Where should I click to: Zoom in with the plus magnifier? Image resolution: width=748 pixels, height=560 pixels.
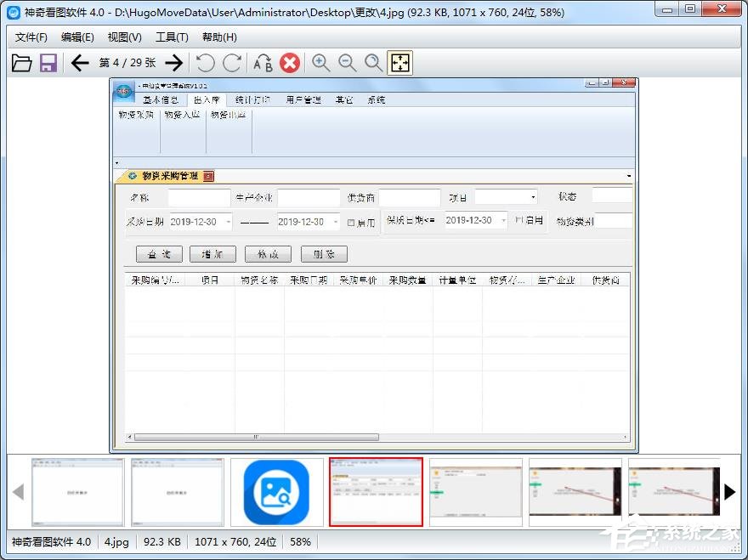coord(320,63)
